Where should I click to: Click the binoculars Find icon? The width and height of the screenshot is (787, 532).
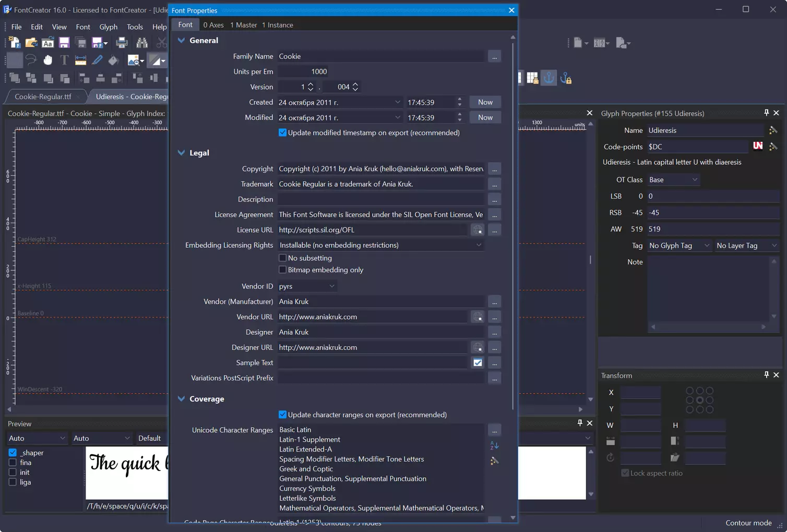tap(141, 43)
